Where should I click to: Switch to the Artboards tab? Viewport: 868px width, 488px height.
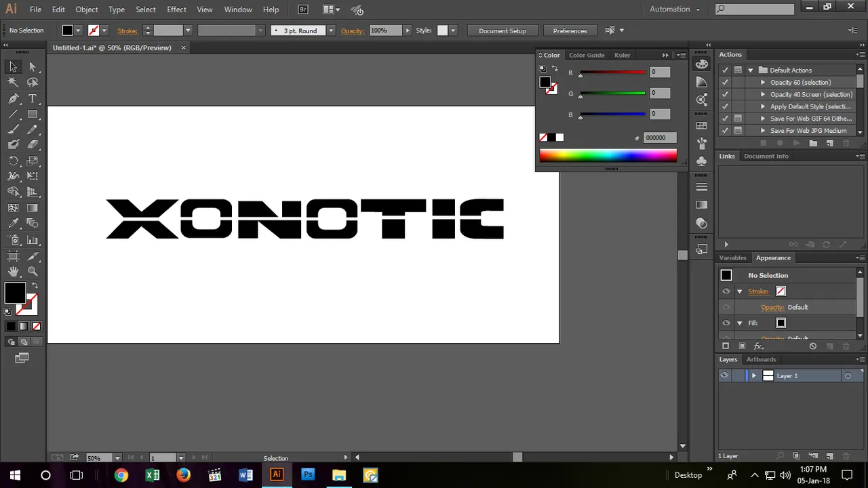click(761, 359)
